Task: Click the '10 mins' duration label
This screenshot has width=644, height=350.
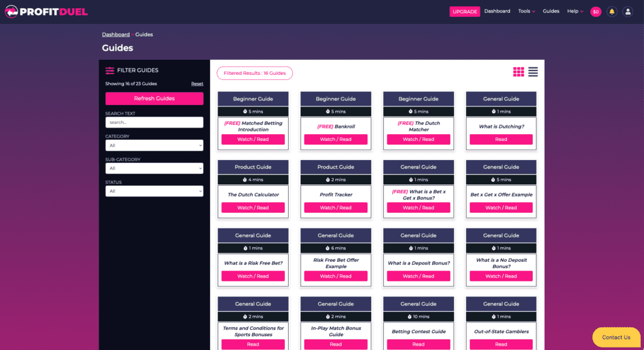Action: 418,317
